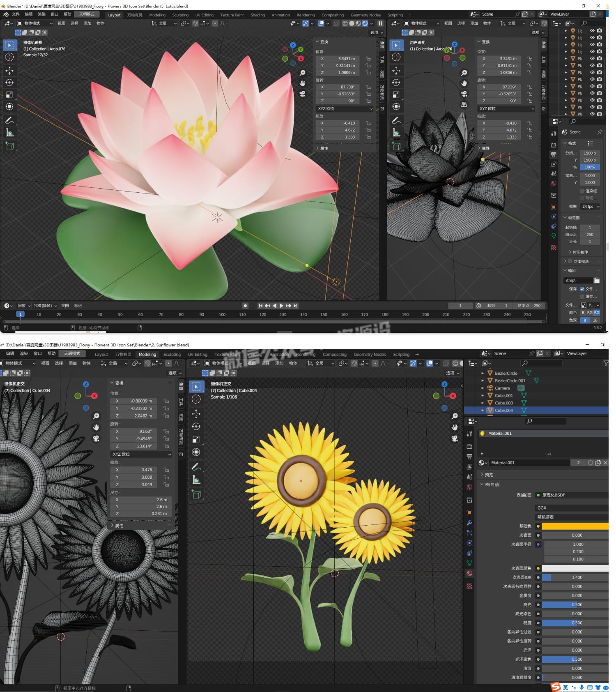
Task: Unlink Material.001 with the X icon
Action: [605, 463]
